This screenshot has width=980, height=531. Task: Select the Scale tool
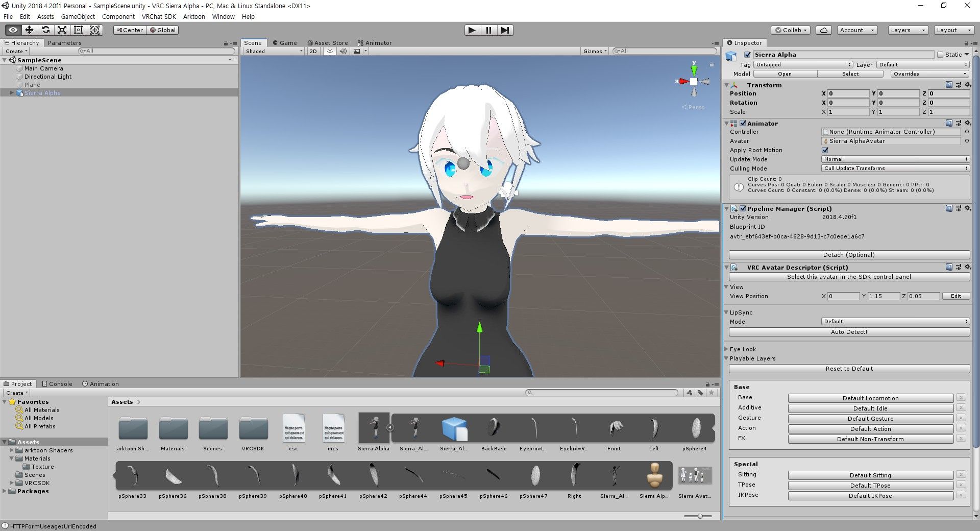coord(62,30)
